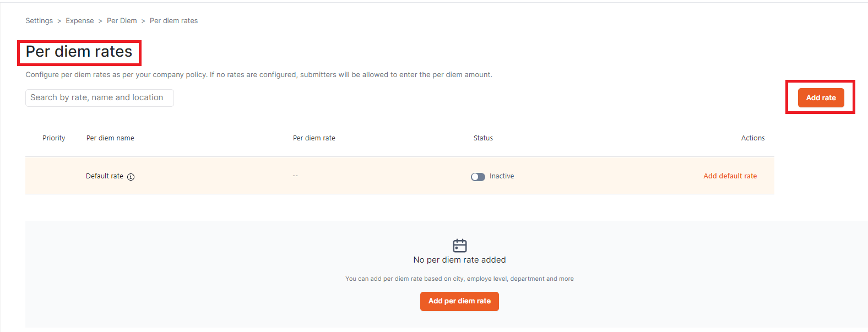Click the Per diem name column header
This screenshot has height=332, width=868.
110,138
